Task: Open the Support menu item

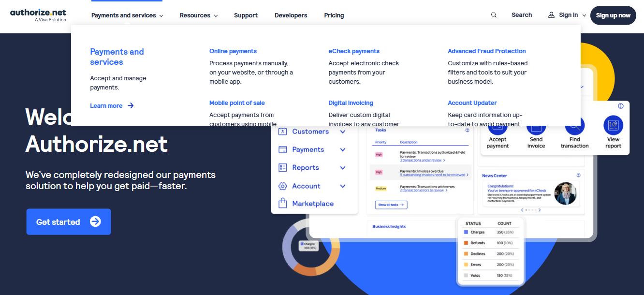Action: [246, 15]
